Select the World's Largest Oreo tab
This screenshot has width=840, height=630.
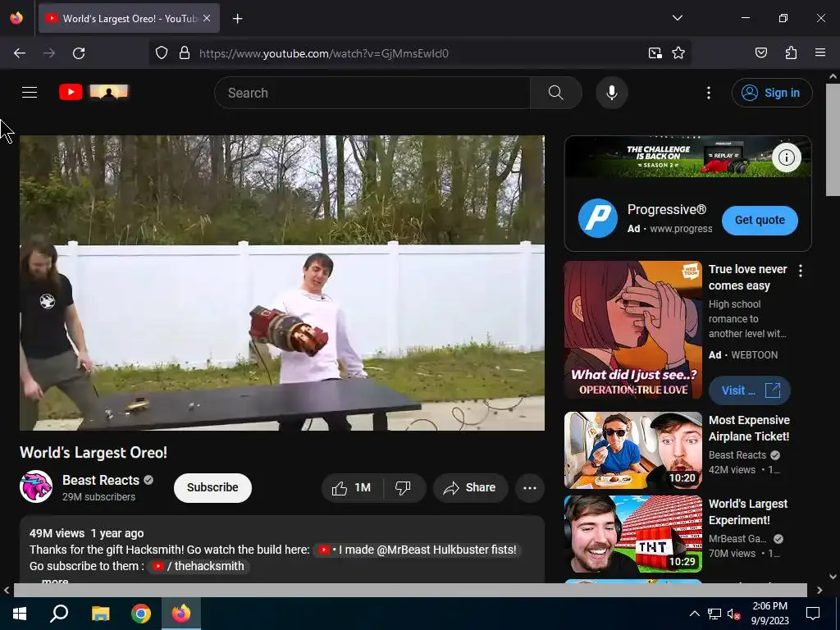pyautogui.click(x=129, y=18)
